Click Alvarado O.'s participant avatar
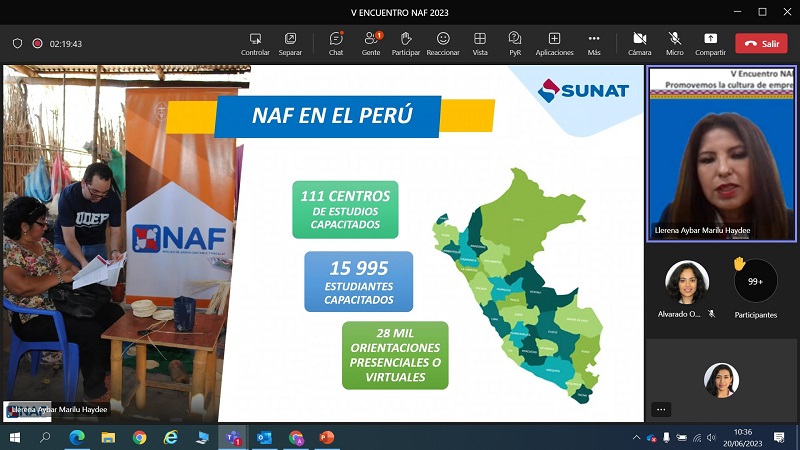The height and width of the screenshot is (450, 800). (x=687, y=282)
